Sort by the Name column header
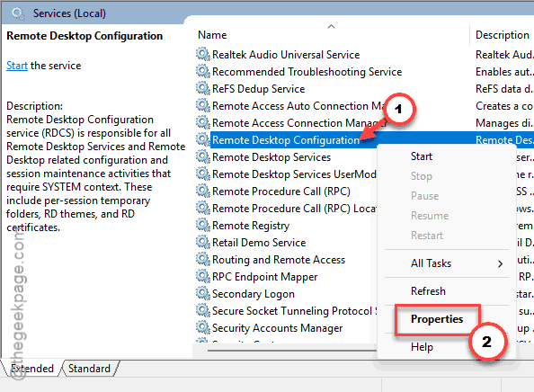This screenshot has height=392, width=534. (212, 35)
